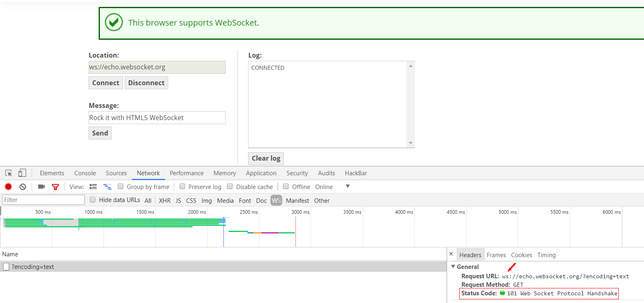644x303 pixels.
Task: Open the Console tab in DevTools
Action: point(85,173)
